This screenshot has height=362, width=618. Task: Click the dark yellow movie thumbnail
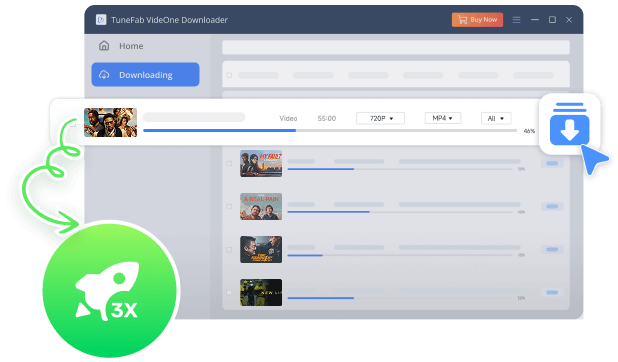[261, 292]
